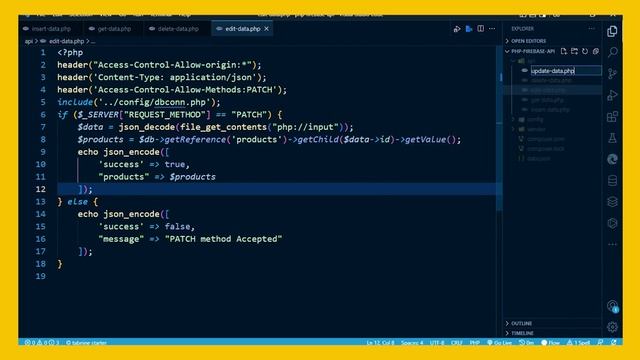Open the Run and Debug view
This screenshot has width=640, height=360.
[x=612, y=95]
